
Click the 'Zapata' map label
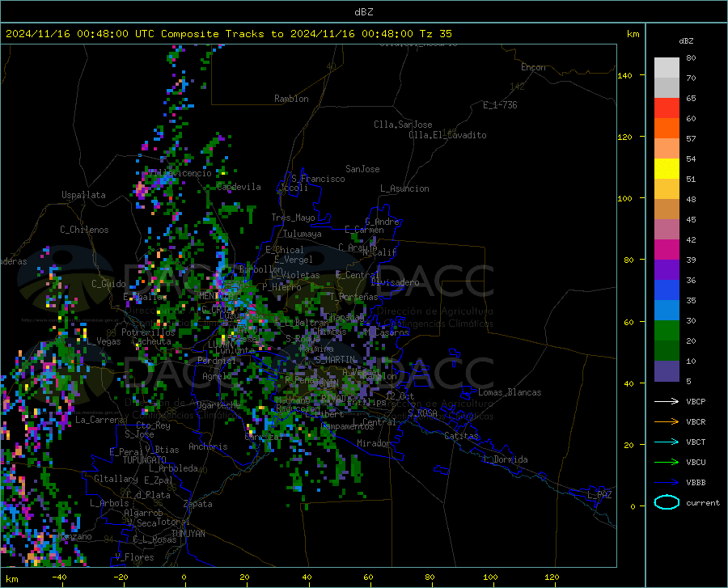point(198,504)
